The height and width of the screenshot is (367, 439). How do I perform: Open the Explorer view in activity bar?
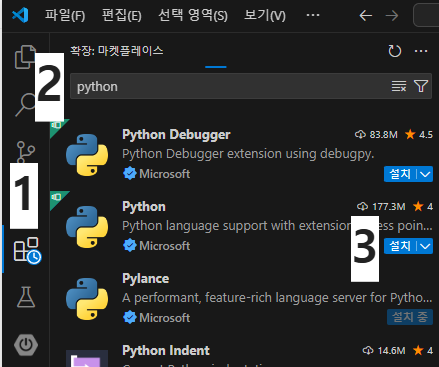[x=25, y=57]
